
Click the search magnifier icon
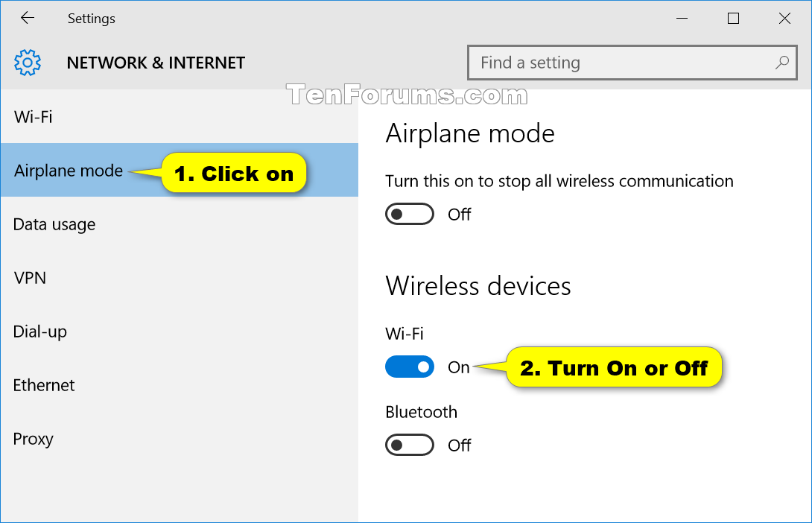coord(782,63)
